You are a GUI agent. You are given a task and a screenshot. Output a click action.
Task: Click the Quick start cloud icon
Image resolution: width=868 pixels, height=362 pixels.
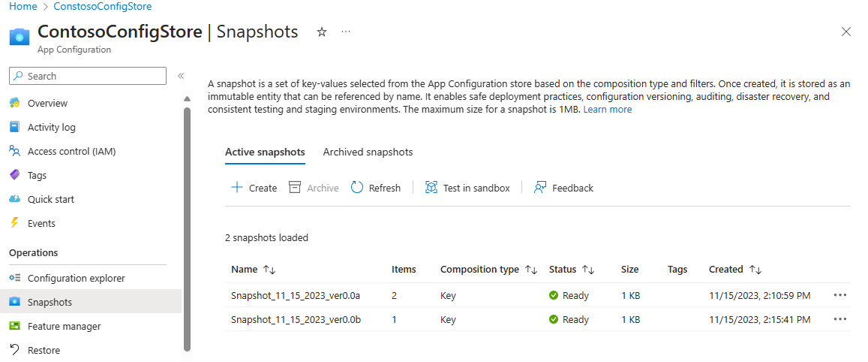tap(15, 199)
